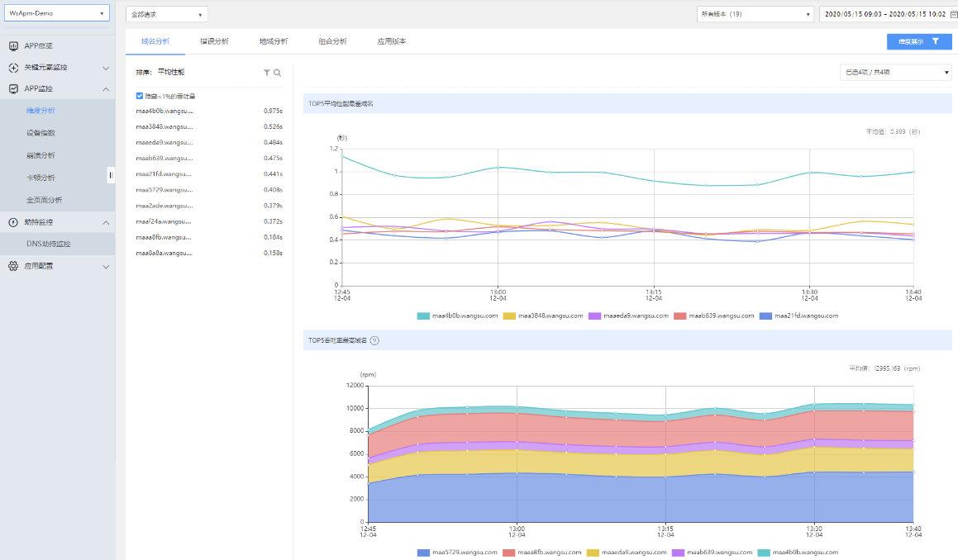Switch to the 应用版本 tab
This screenshot has height=560, width=958.
pos(392,41)
